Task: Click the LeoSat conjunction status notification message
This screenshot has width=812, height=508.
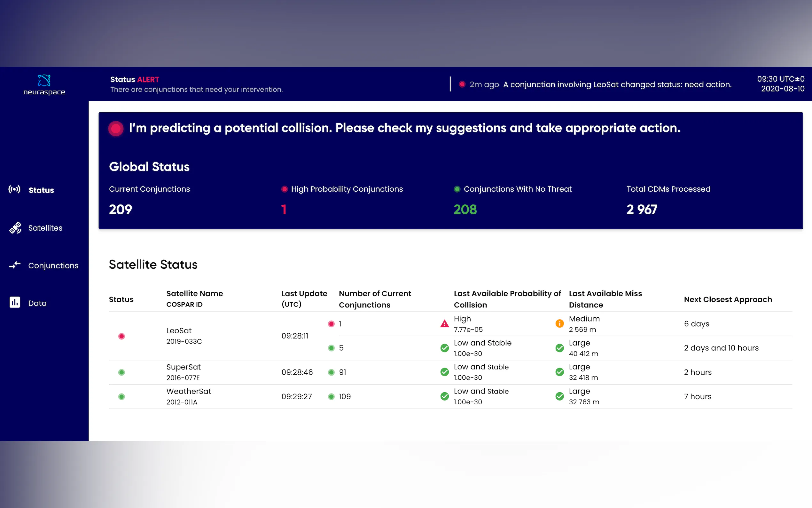Action: 617,84
